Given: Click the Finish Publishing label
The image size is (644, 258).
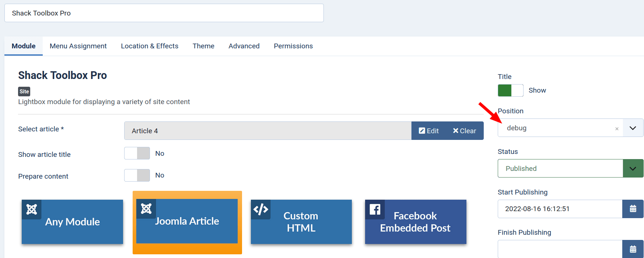Looking at the screenshot, I should 524,233.
